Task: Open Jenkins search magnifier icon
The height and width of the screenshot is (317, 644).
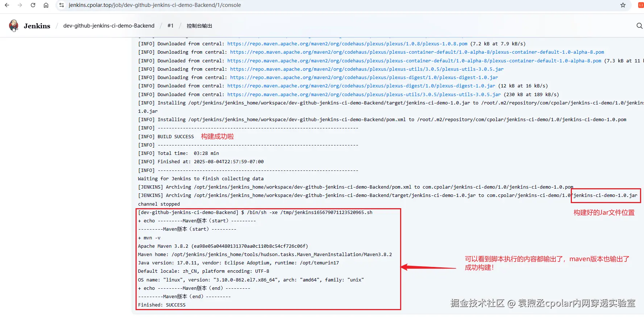Action: [639, 26]
